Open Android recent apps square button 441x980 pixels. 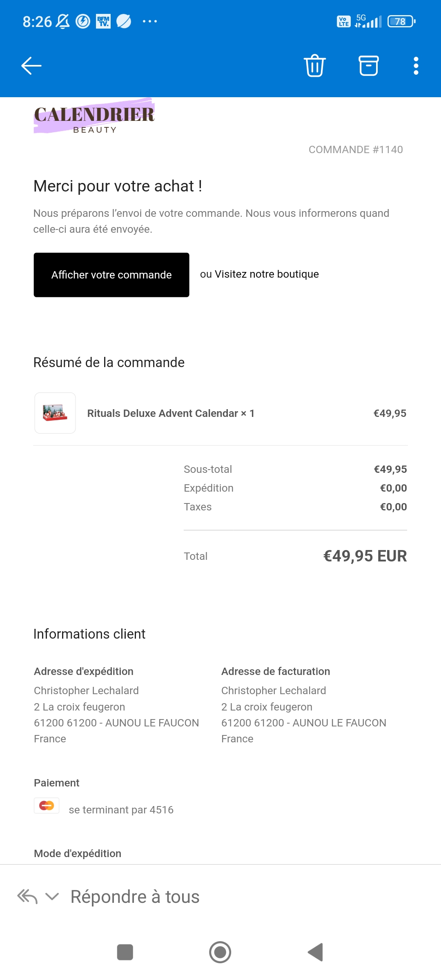pyautogui.click(x=125, y=952)
